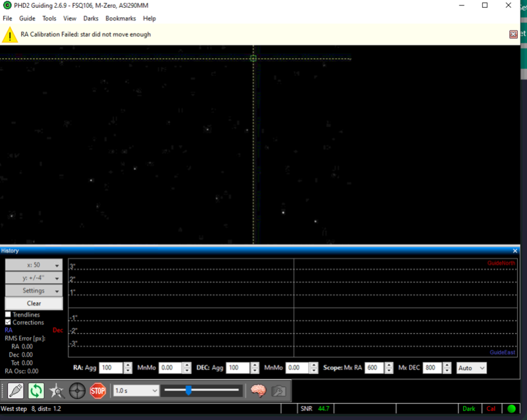
Task: Increase Mx RA with stepper up arrow
Action: tap(389, 365)
